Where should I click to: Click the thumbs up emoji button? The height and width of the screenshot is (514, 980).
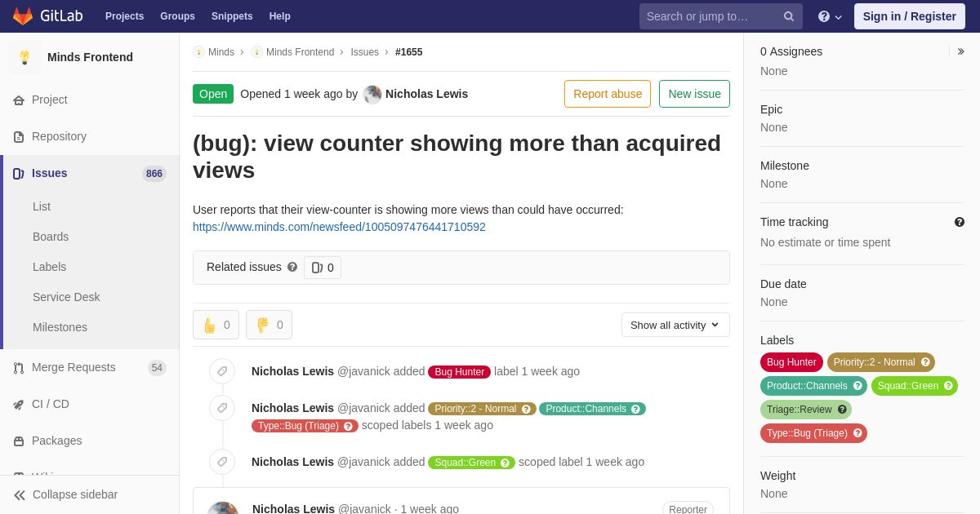tap(216, 325)
